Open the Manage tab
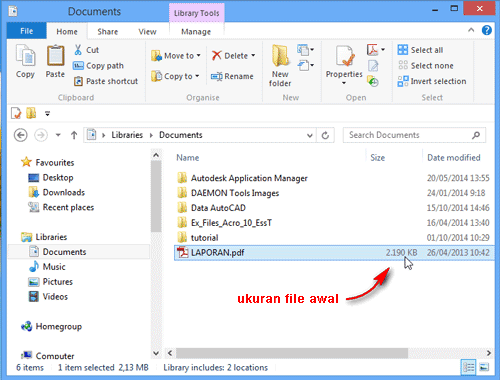Viewport: 500px width, 380px height. tap(196, 32)
